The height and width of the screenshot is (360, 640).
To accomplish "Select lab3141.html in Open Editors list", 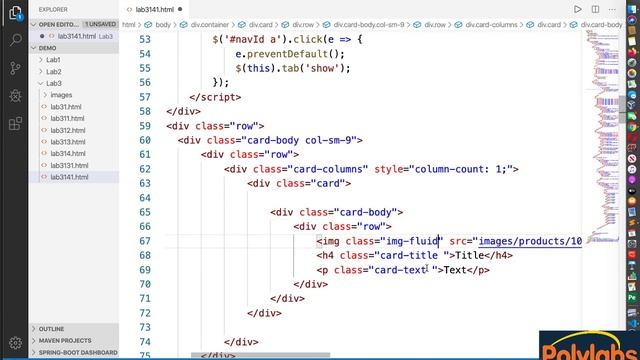I will [77, 36].
